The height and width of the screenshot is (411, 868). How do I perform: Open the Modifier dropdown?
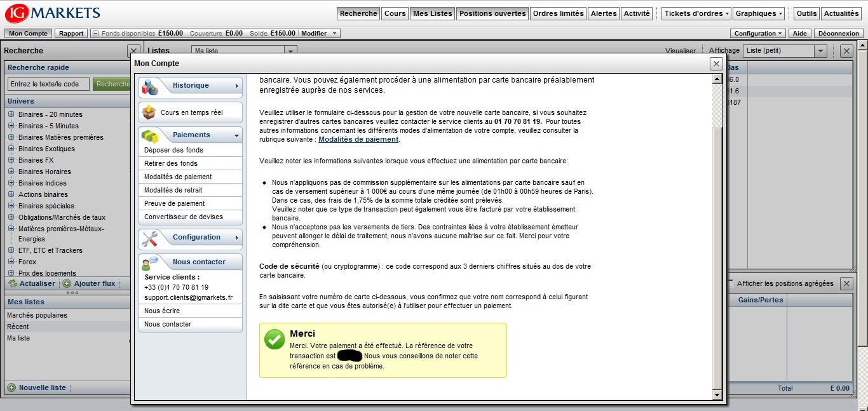319,34
